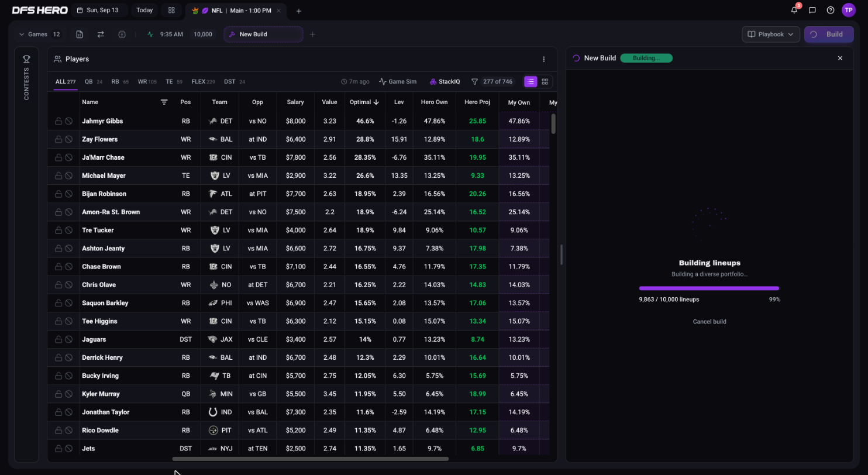Open the Sun, Sep 13 date picker
868x475 pixels.
tap(97, 10)
